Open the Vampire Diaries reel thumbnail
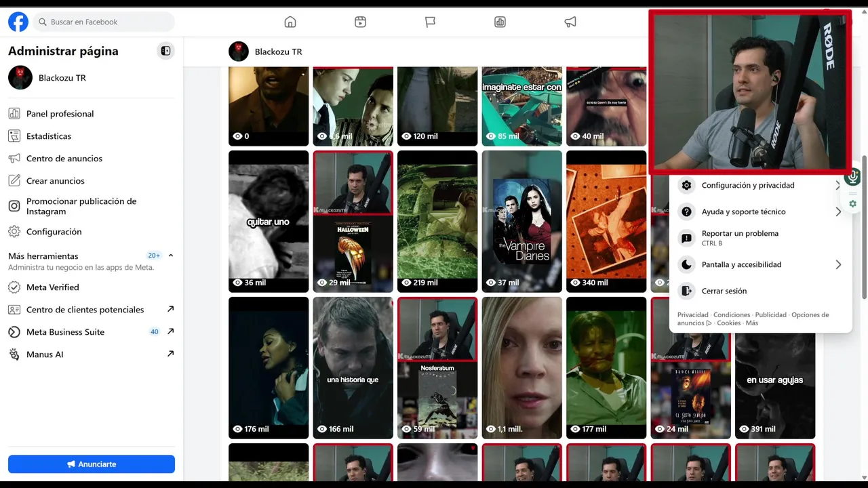 pos(521,222)
